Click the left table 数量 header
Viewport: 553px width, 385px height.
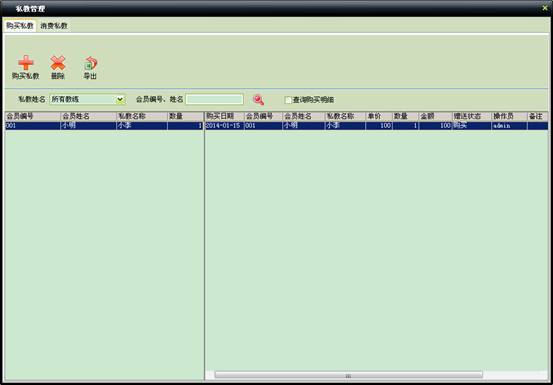185,116
